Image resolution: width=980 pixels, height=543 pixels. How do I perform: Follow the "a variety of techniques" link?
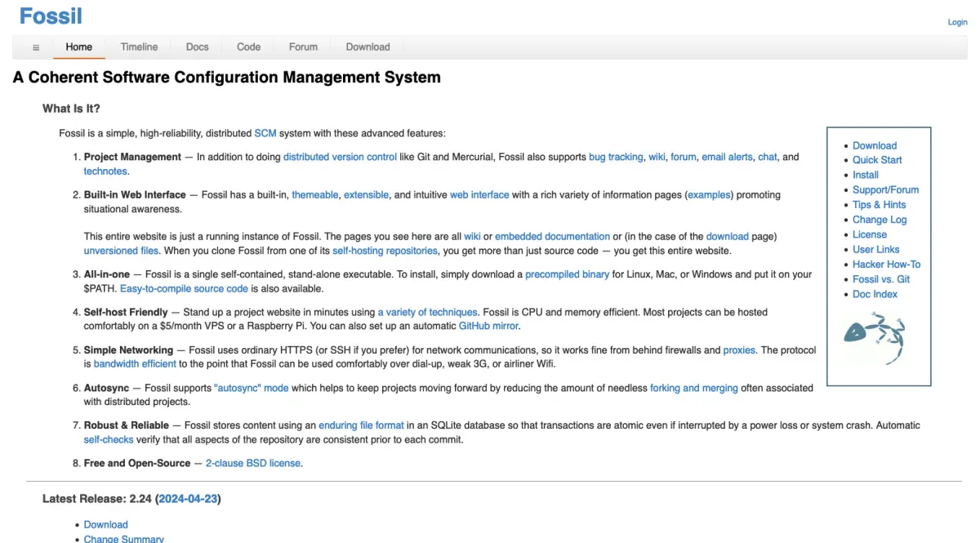[x=427, y=312]
